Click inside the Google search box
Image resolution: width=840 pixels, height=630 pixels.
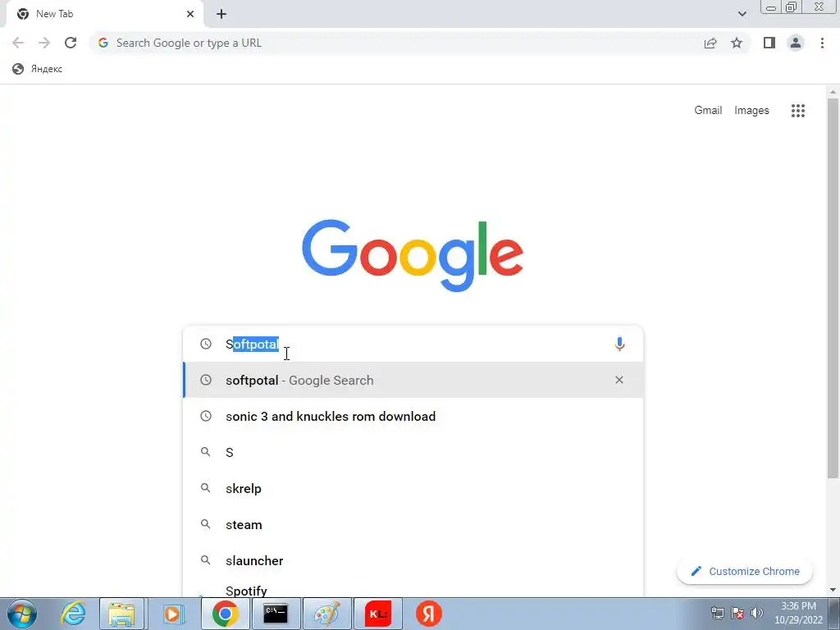(413, 344)
